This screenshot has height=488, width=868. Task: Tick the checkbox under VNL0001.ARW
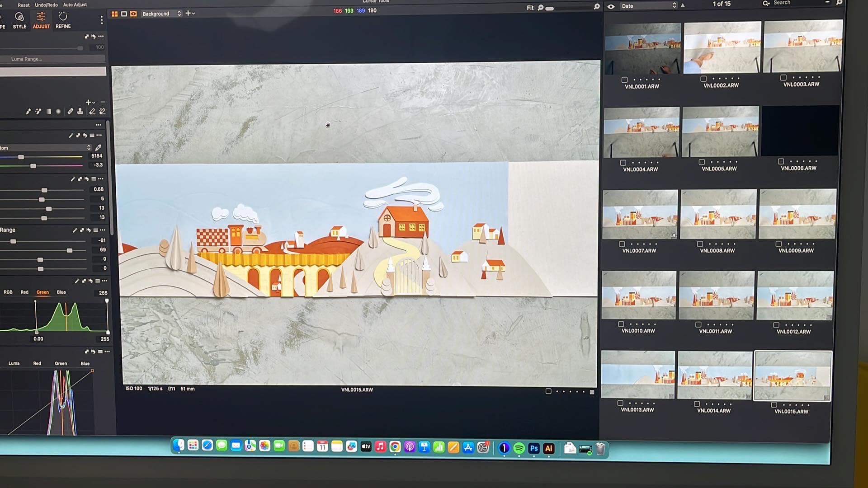[x=624, y=80]
